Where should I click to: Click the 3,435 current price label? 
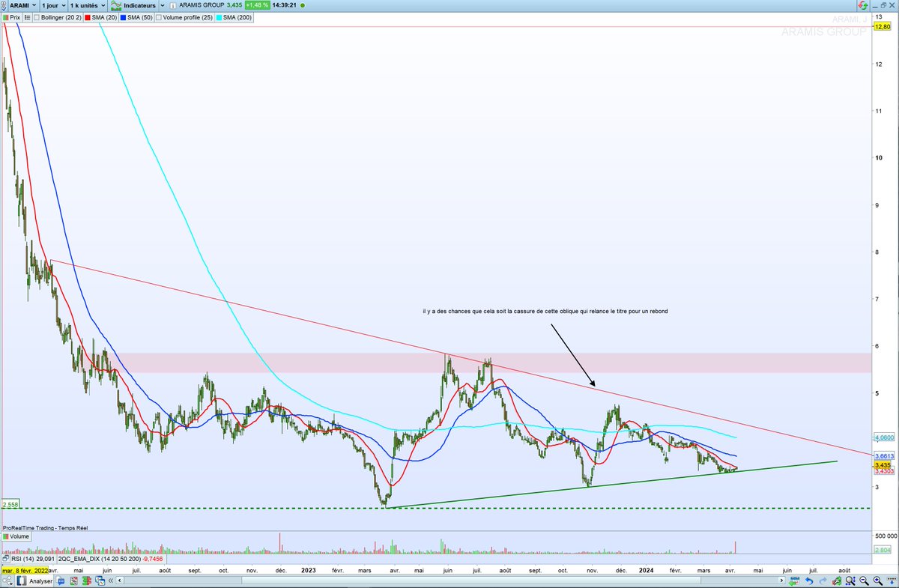881,464
